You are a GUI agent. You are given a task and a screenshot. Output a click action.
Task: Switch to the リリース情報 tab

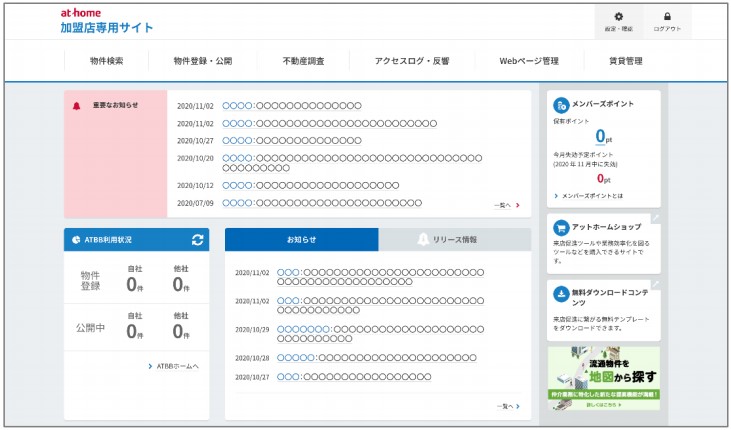coord(455,239)
